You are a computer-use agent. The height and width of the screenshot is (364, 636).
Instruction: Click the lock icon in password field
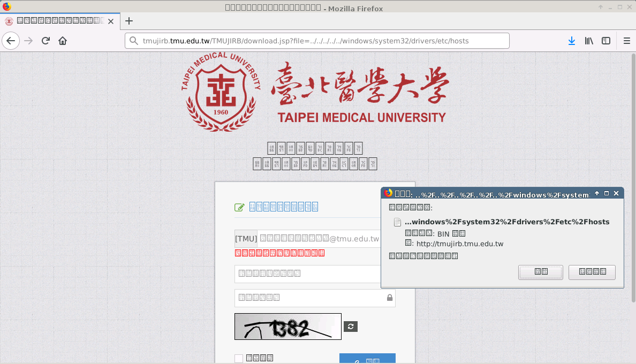(x=390, y=298)
